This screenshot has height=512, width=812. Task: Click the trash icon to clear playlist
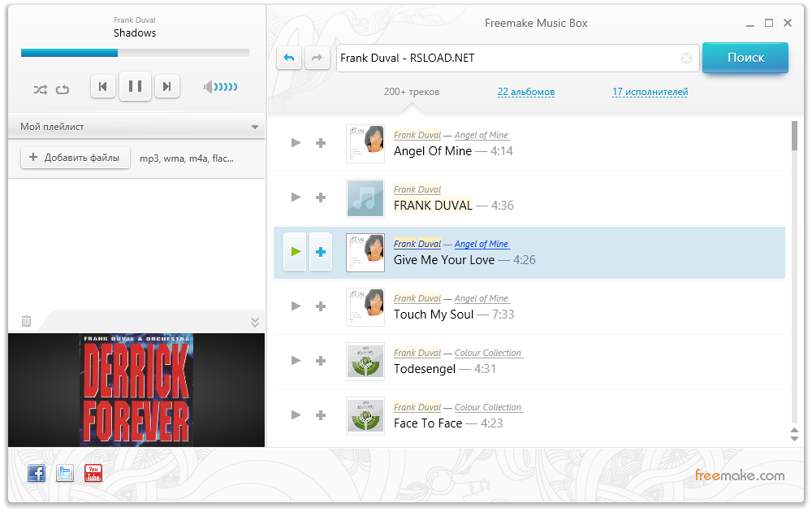coord(27,322)
